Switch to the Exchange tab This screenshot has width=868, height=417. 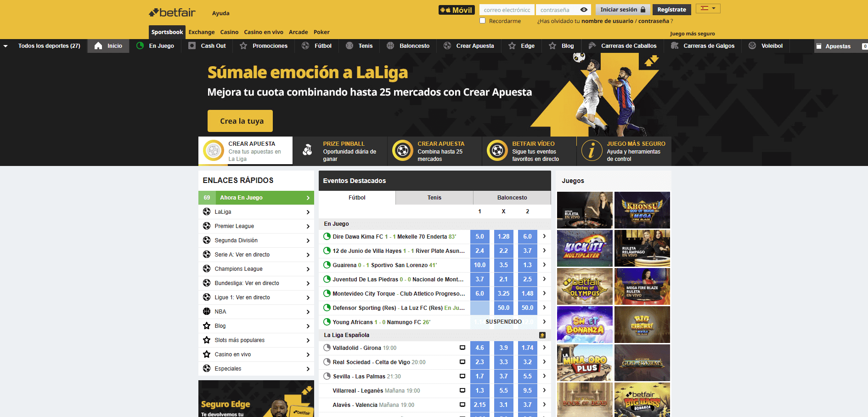click(202, 32)
